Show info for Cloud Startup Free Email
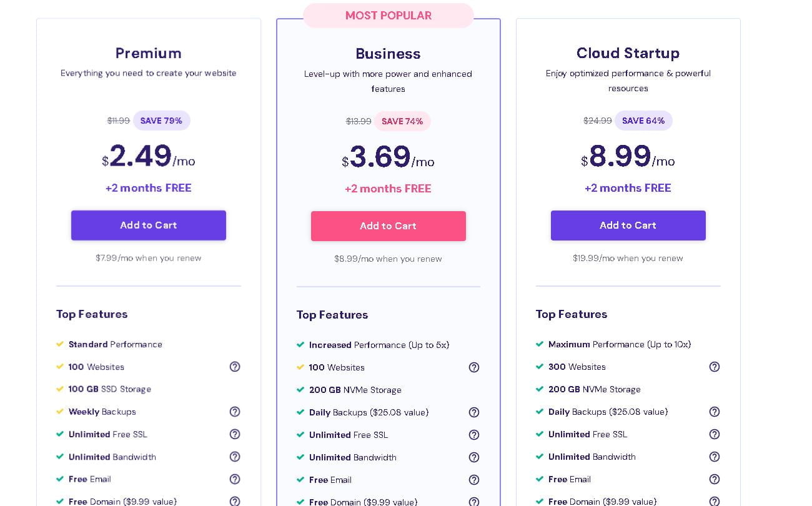Screen dimensions: 812x506 [x=715, y=479]
